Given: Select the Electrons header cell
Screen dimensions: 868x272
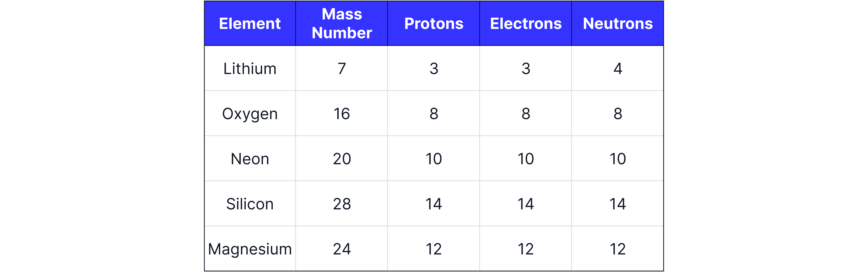Looking at the screenshot, I should (x=526, y=24).
